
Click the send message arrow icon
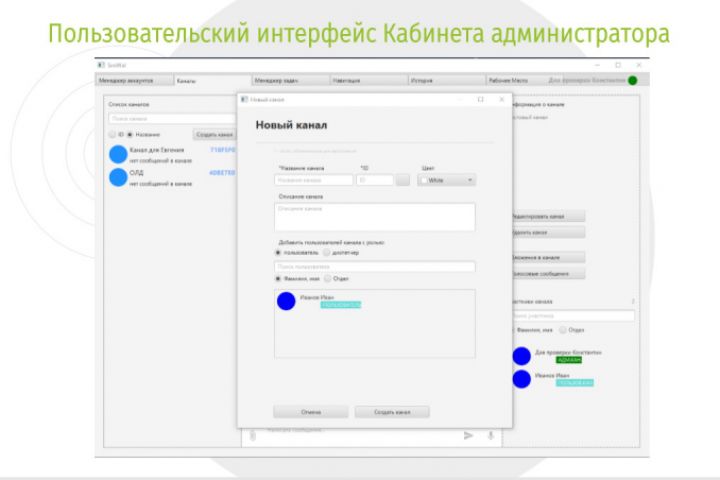[x=468, y=435]
